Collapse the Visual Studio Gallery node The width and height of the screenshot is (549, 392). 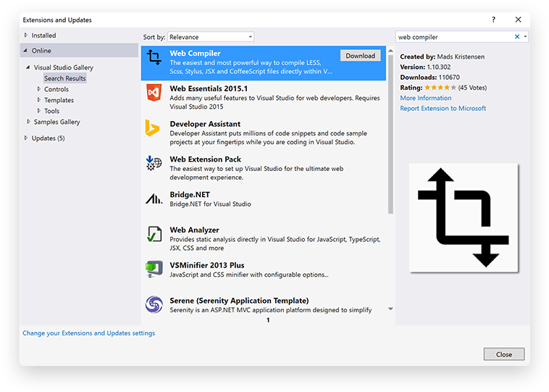point(28,67)
